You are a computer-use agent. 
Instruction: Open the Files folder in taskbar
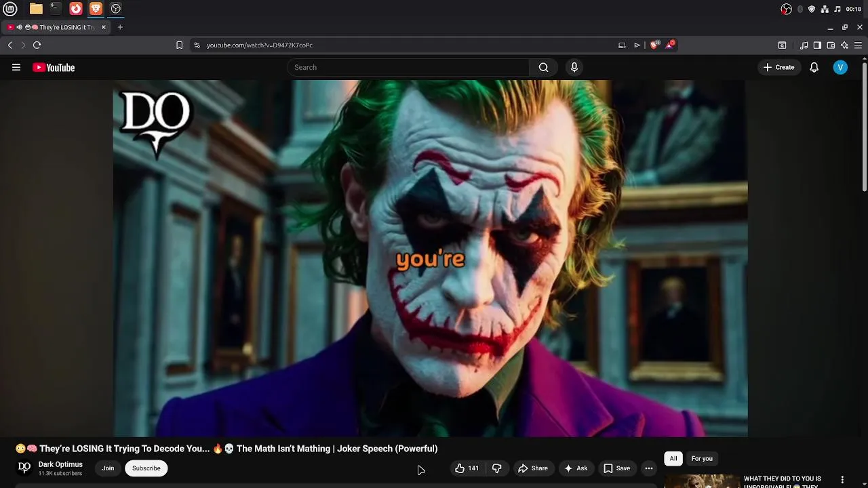coord(36,9)
